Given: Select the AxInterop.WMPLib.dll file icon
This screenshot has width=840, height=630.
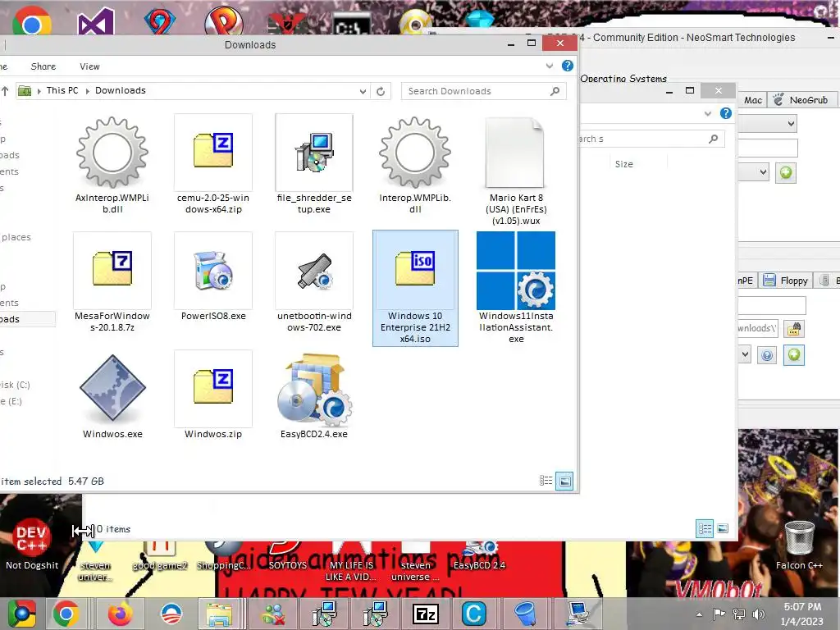Looking at the screenshot, I should (112, 153).
